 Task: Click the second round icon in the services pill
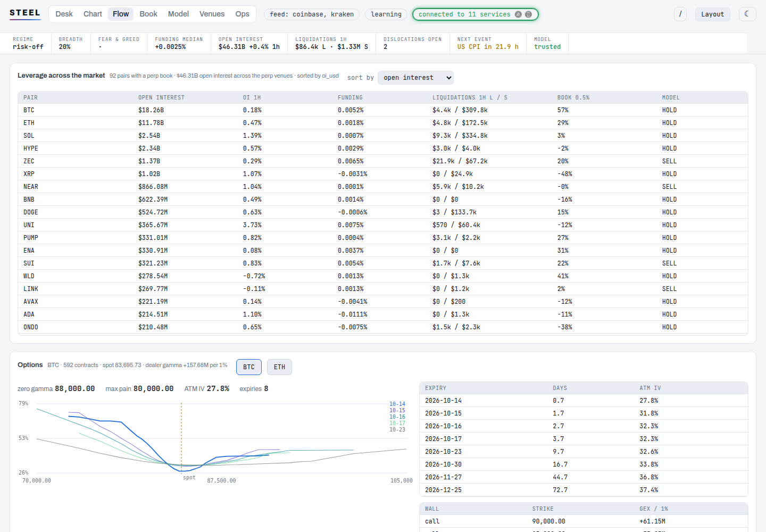528,14
